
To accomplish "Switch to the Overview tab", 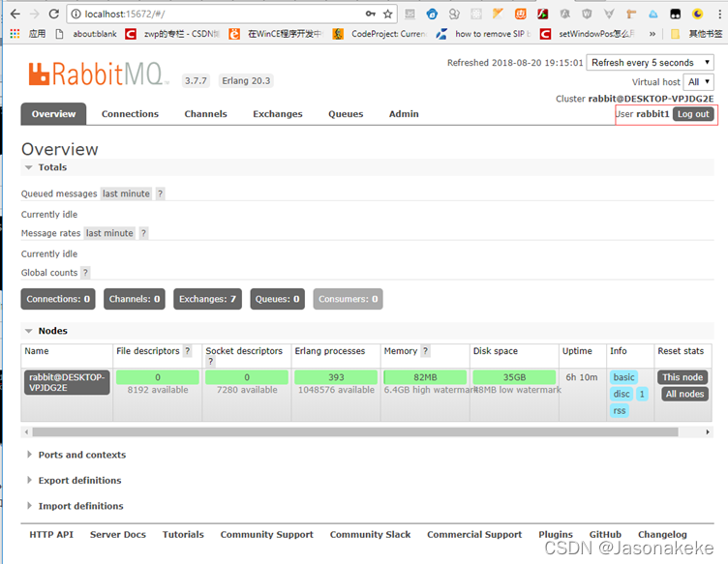I will [53, 114].
